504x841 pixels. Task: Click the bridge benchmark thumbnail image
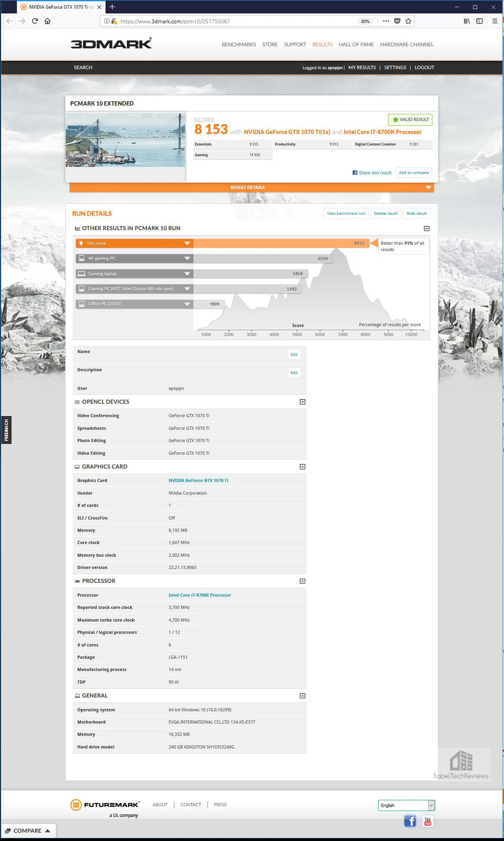coord(125,140)
